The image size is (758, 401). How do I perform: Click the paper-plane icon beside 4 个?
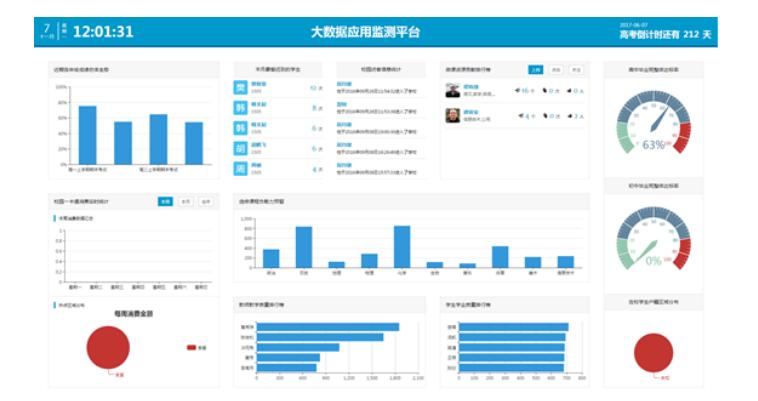point(521,116)
